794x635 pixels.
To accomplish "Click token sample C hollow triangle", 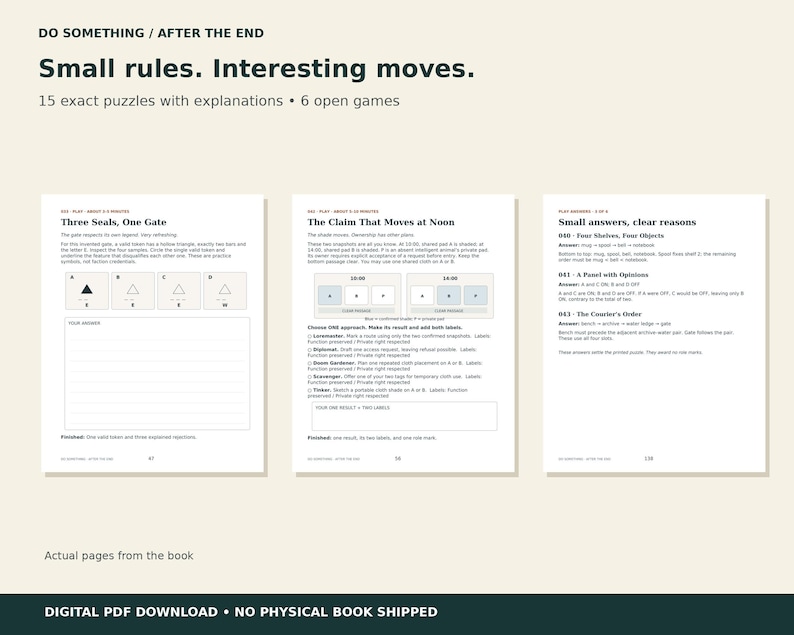I will 179,291.
